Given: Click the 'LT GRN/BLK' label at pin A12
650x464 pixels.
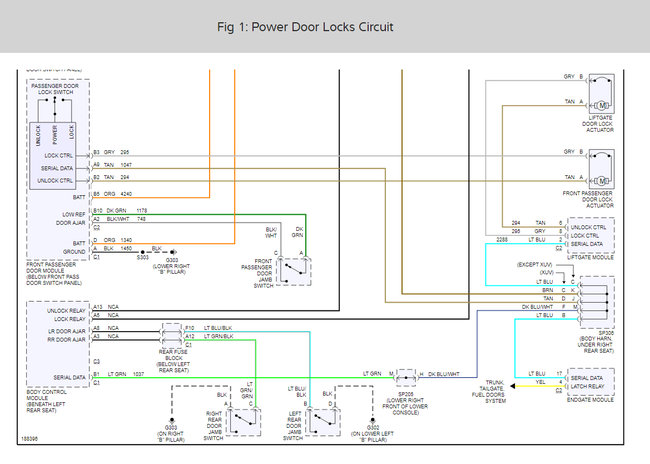Looking at the screenshot, I should coord(218,336).
